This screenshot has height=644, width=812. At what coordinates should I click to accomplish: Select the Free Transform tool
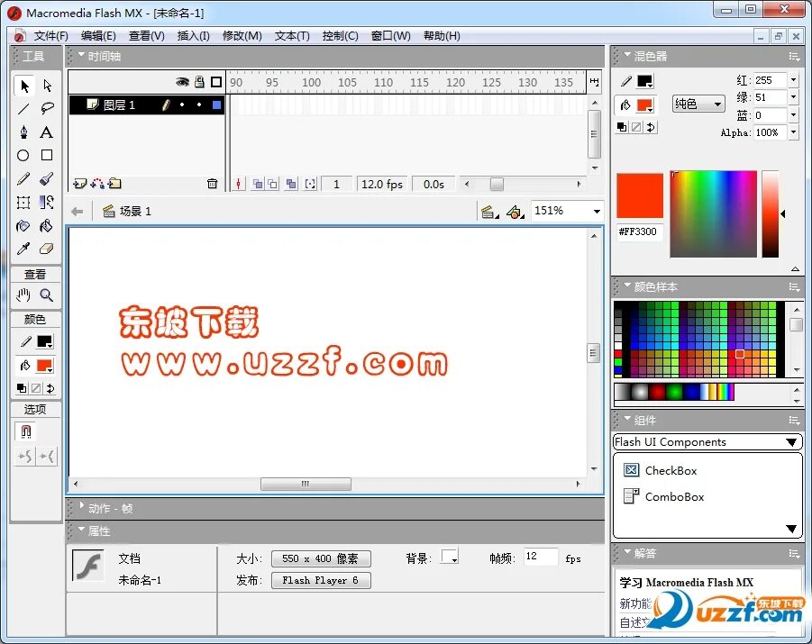23,203
